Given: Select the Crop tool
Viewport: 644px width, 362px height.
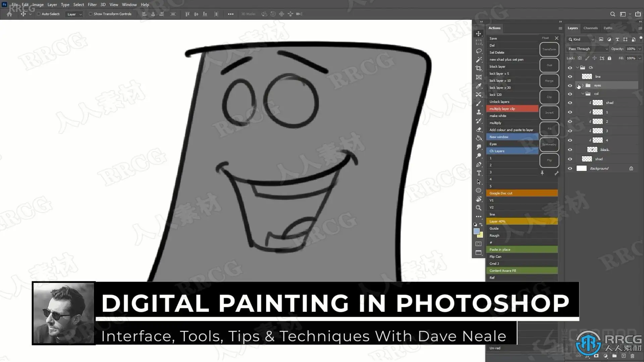Looking at the screenshot, I should point(479,68).
